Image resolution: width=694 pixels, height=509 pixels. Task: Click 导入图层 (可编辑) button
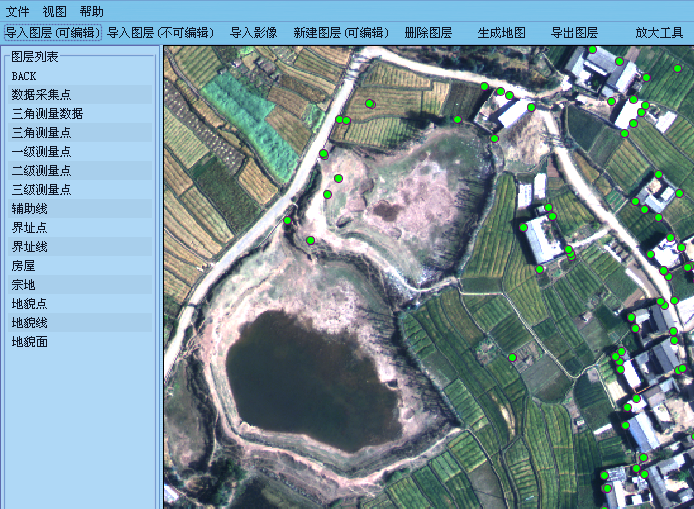53,33
